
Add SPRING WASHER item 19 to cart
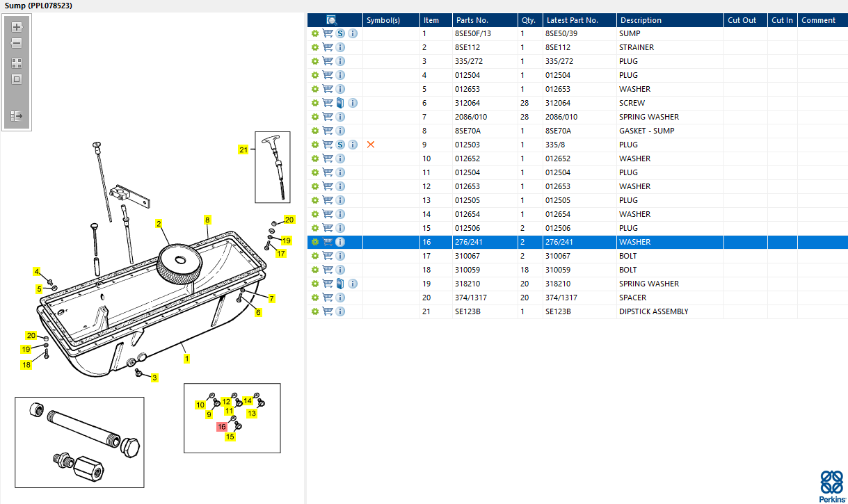(x=328, y=284)
